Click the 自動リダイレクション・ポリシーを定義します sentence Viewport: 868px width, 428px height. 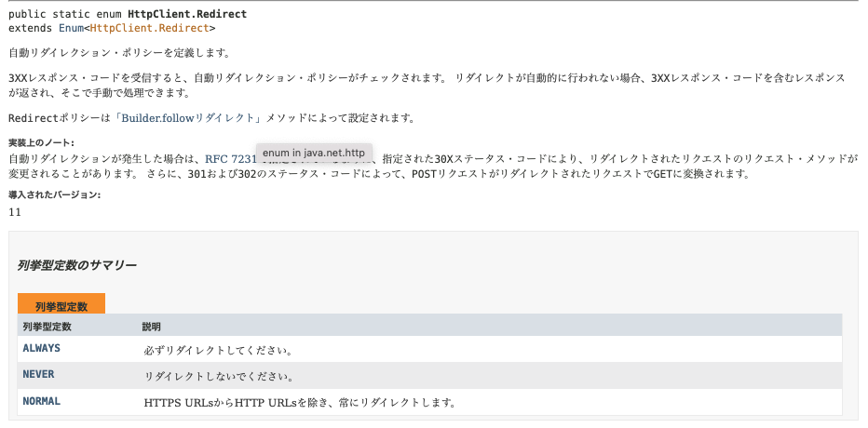click(119, 53)
